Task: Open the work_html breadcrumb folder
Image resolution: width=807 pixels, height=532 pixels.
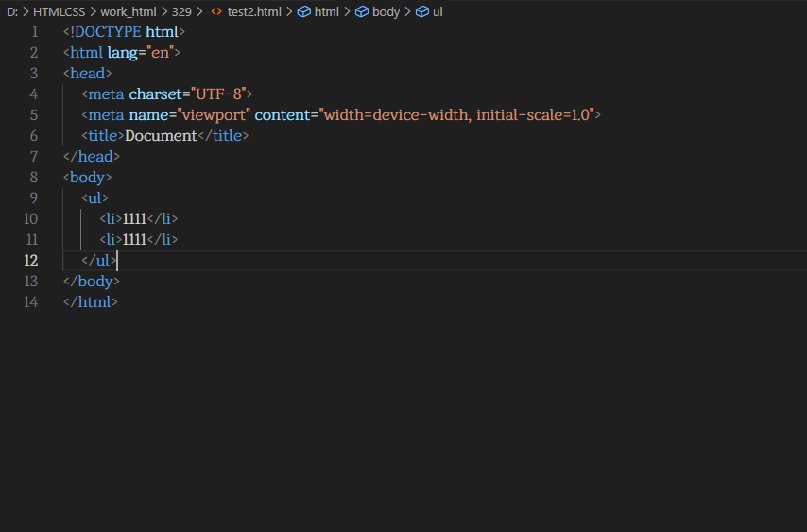Action: (x=129, y=12)
